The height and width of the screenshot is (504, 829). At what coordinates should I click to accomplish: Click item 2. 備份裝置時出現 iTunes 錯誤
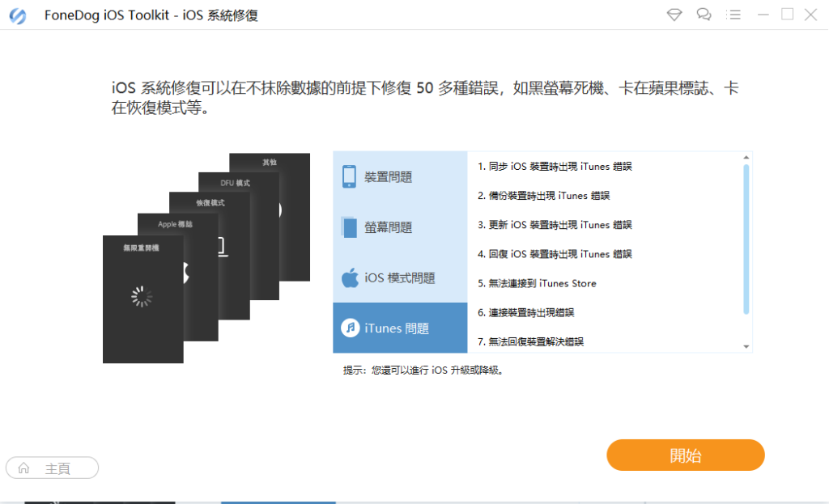[x=543, y=196]
